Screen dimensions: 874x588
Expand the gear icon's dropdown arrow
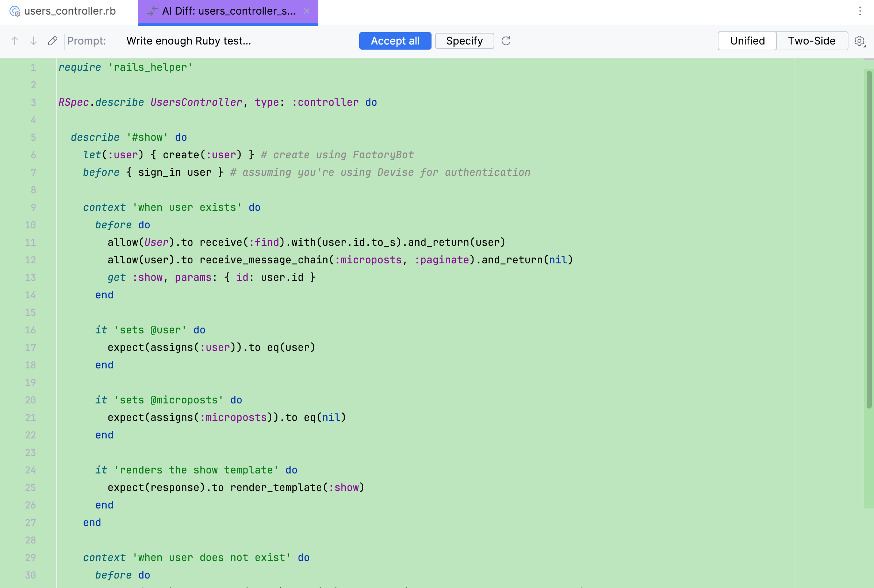pos(864,45)
